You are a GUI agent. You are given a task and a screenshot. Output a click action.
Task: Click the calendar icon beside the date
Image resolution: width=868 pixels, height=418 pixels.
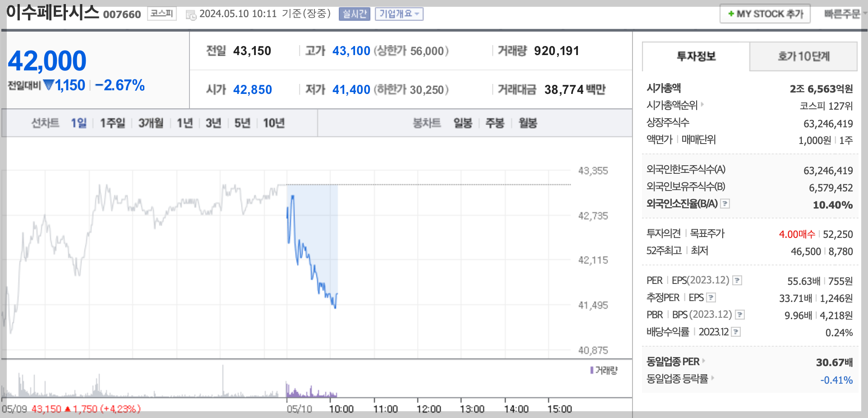pyautogui.click(x=191, y=15)
